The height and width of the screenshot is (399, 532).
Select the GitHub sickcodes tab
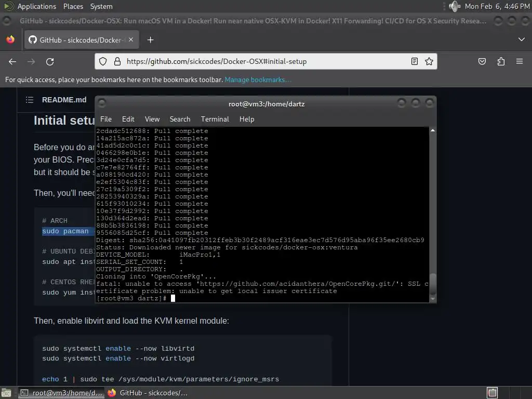[x=81, y=39]
